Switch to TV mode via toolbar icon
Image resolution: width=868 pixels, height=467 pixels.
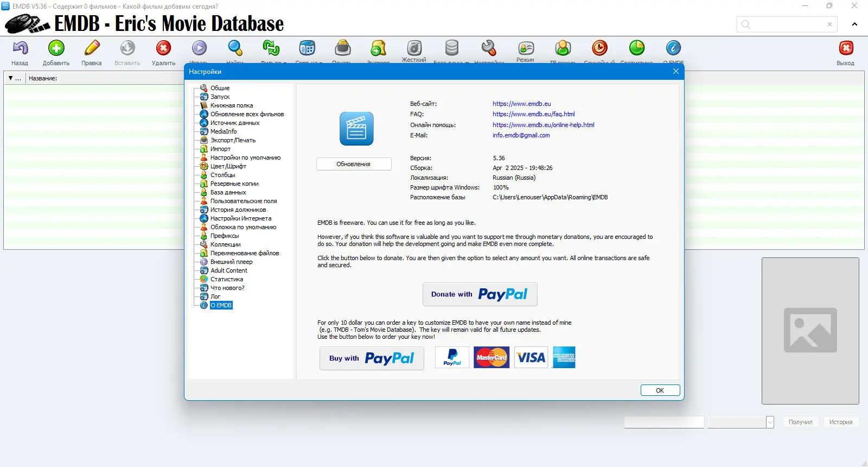(563, 48)
